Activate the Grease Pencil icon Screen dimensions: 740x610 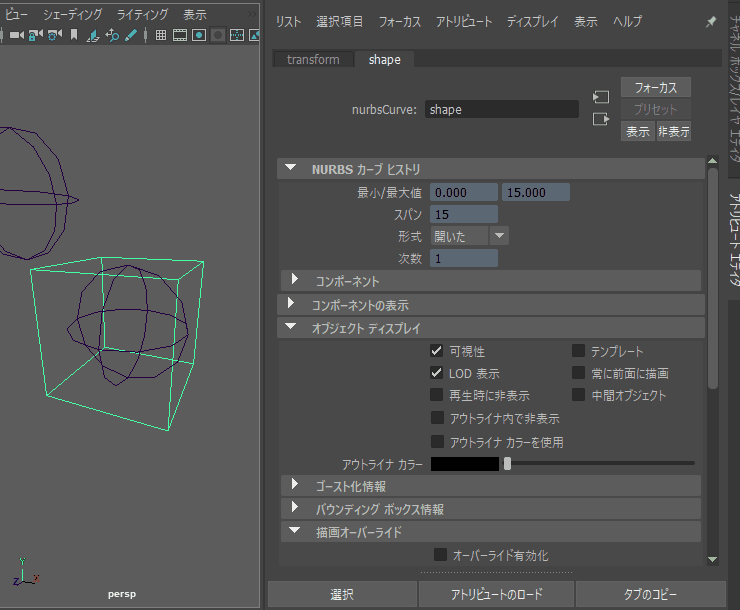tap(130, 35)
